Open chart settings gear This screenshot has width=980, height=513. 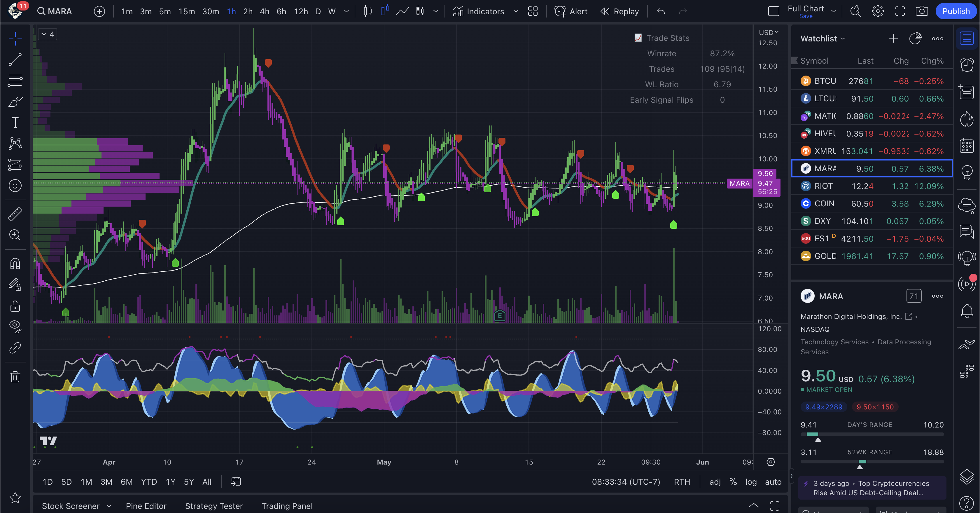(x=878, y=11)
